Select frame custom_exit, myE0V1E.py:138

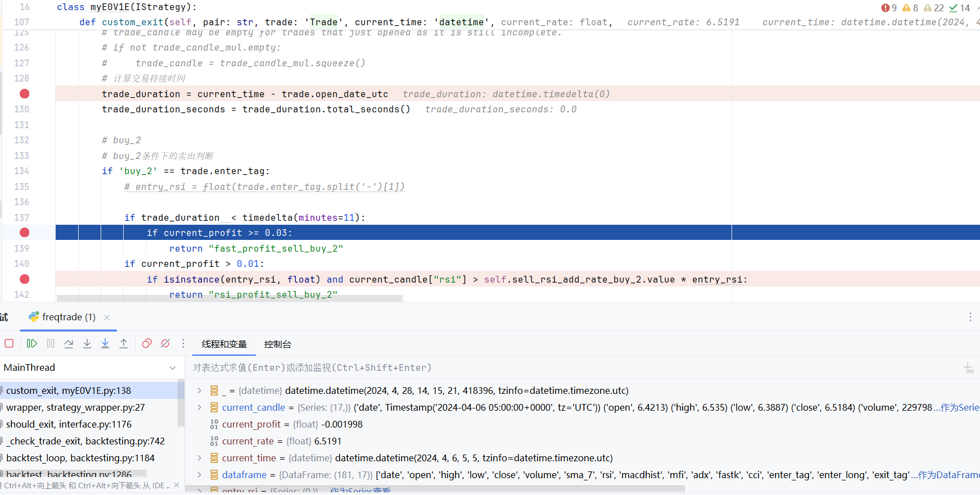pos(89,390)
